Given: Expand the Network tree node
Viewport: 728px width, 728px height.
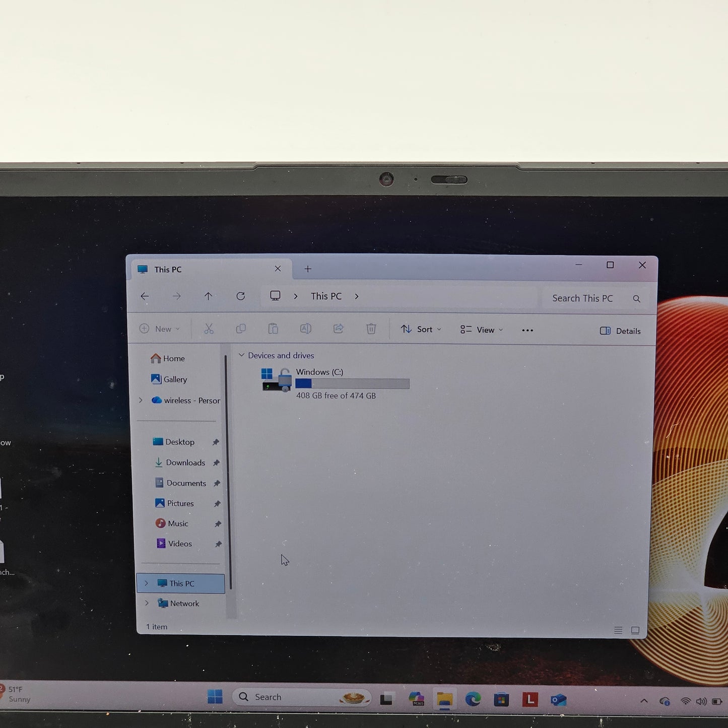Looking at the screenshot, I should (x=147, y=603).
